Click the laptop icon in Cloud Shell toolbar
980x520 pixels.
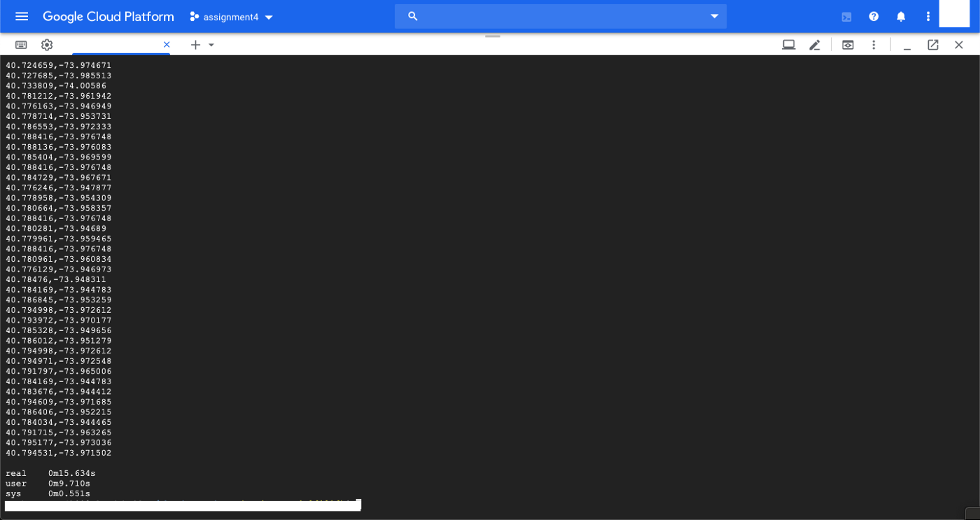click(788, 45)
